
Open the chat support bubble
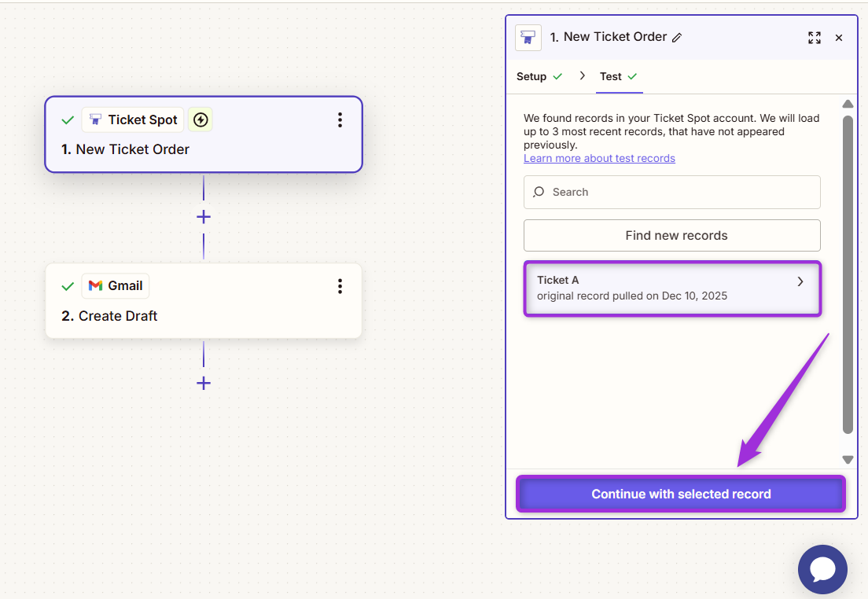click(x=822, y=569)
